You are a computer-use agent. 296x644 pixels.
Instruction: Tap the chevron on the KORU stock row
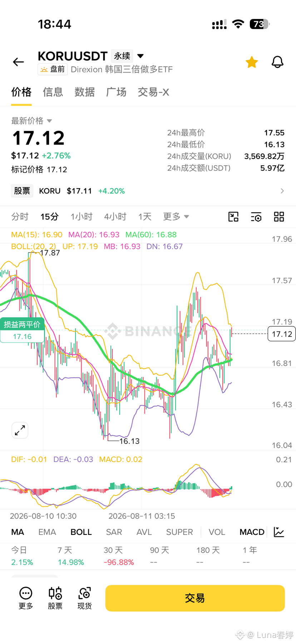point(282,191)
